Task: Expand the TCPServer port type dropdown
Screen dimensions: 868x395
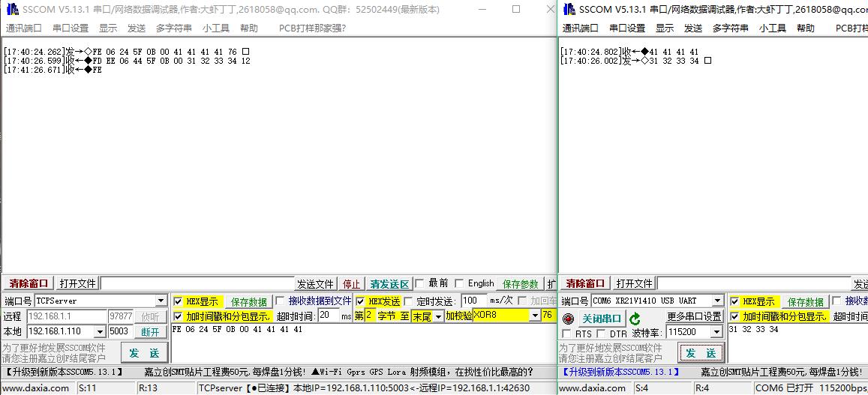Action: pos(161,301)
